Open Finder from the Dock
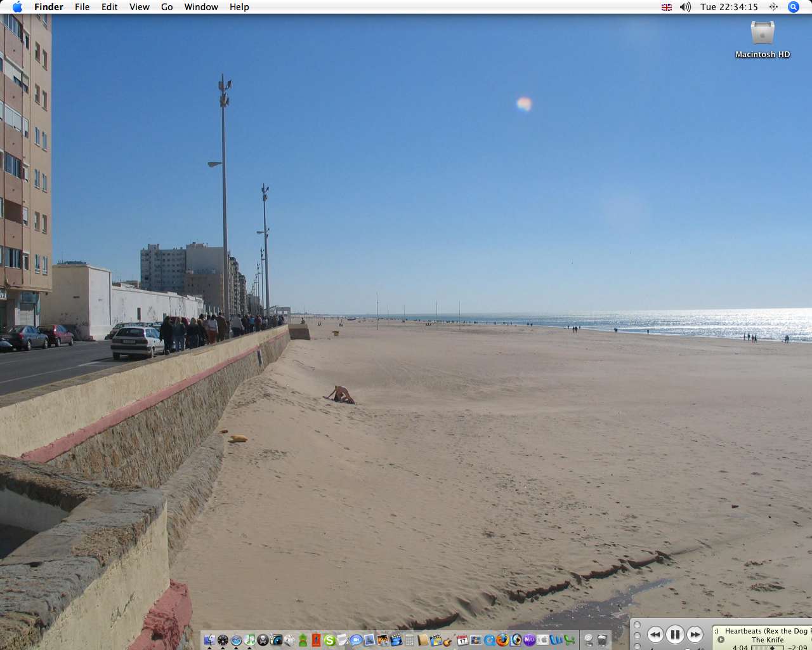 coord(210,640)
